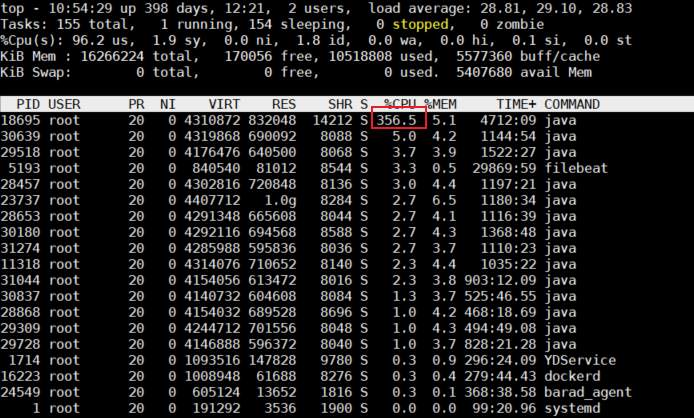Click the 16266224 total memory value
Screen dimensions: 694x418
140,57
